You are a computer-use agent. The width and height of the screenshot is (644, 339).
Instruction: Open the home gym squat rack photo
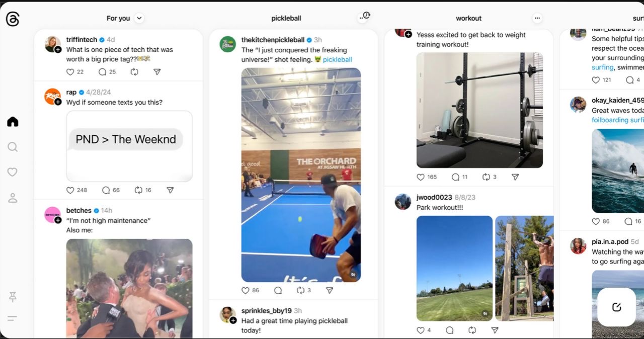pyautogui.click(x=479, y=110)
